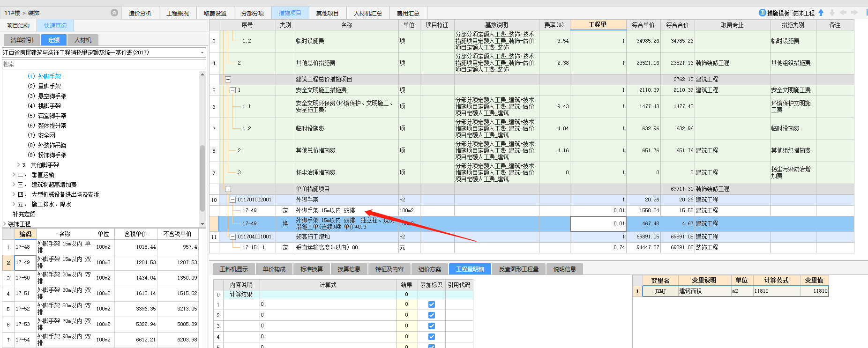Expand 三、建筑物超高增加费 node
This screenshot has width=868, height=348.
(x=14, y=185)
